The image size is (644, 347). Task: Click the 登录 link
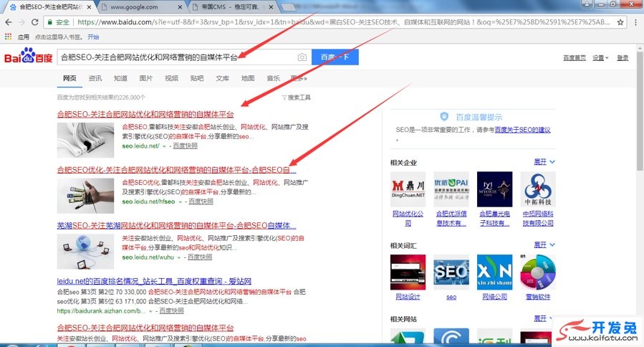pos(623,58)
